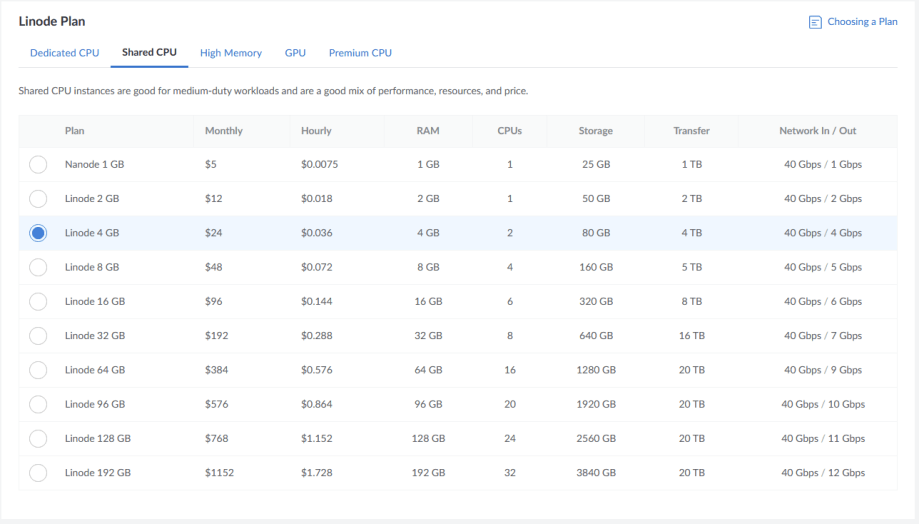
Task: Click the Network In / Out column header
Action: pos(817,131)
